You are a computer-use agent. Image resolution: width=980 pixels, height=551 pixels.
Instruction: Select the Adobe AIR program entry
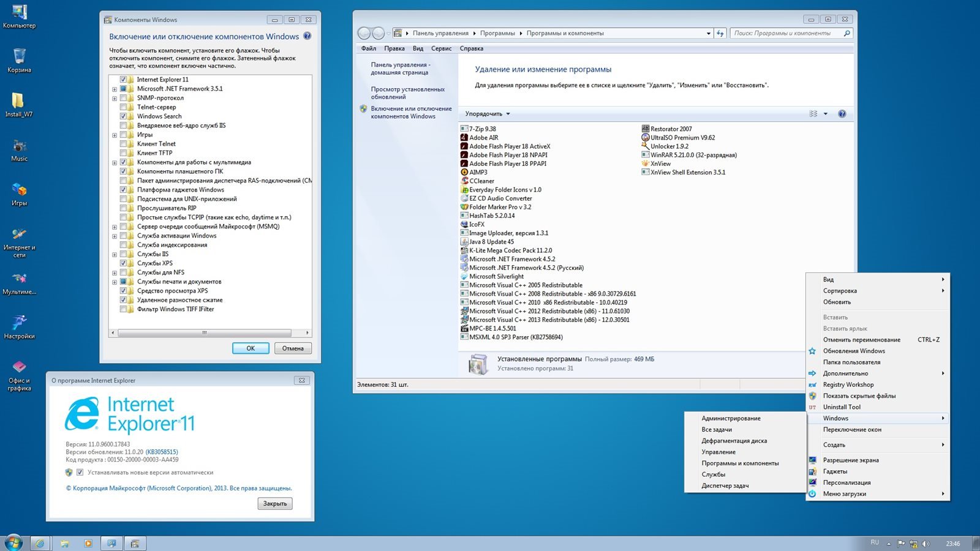480,138
